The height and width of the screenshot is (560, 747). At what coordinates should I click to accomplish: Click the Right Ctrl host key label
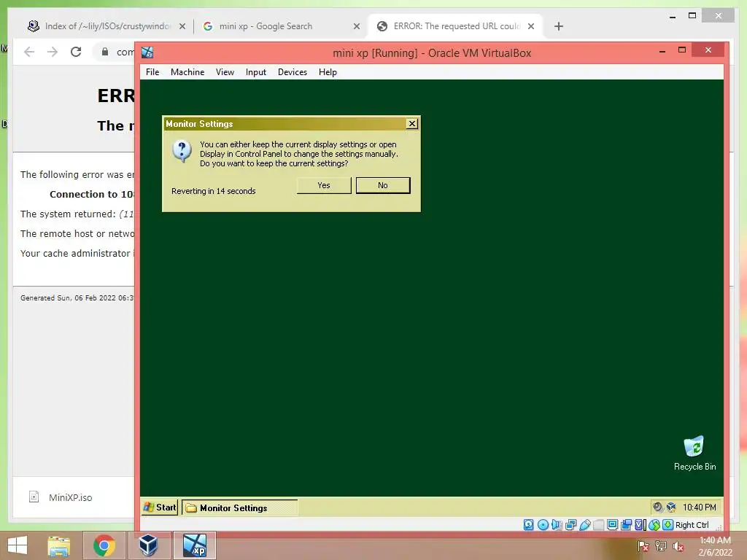coord(692,525)
